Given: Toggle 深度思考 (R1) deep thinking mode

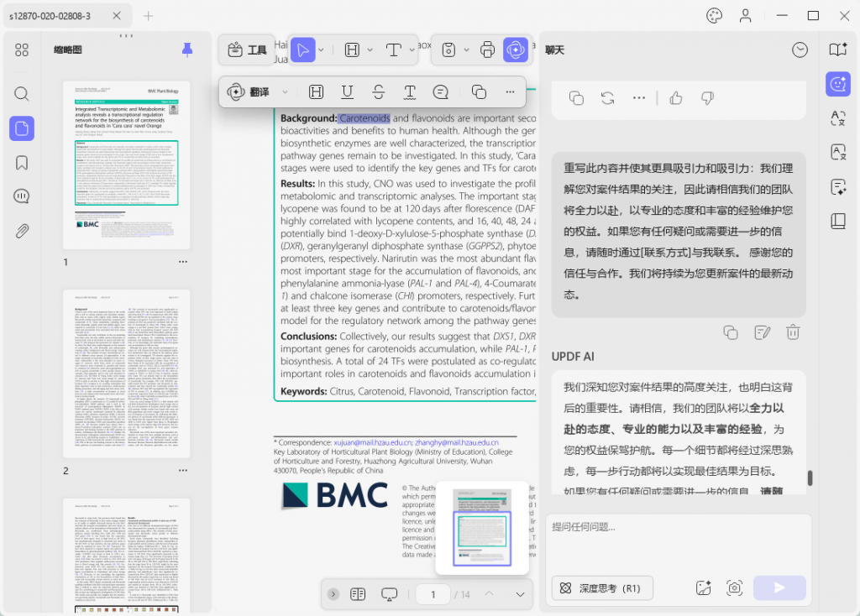Looking at the screenshot, I should (x=602, y=588).
